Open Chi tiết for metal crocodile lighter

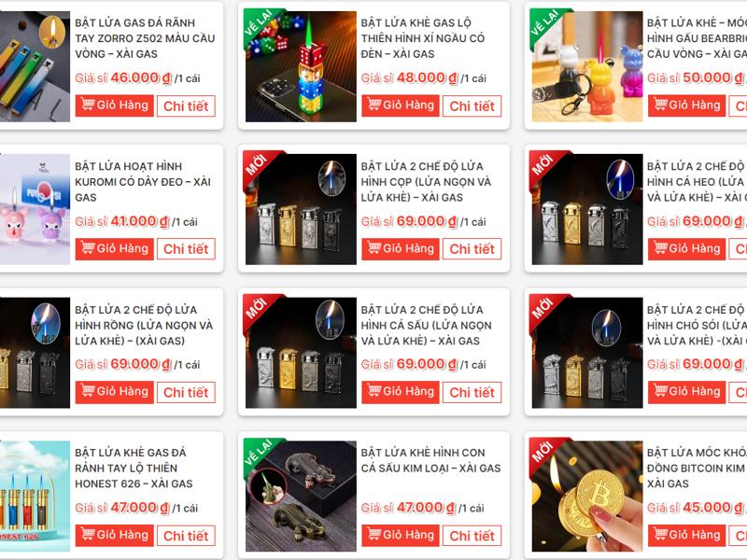click(472, 536)
